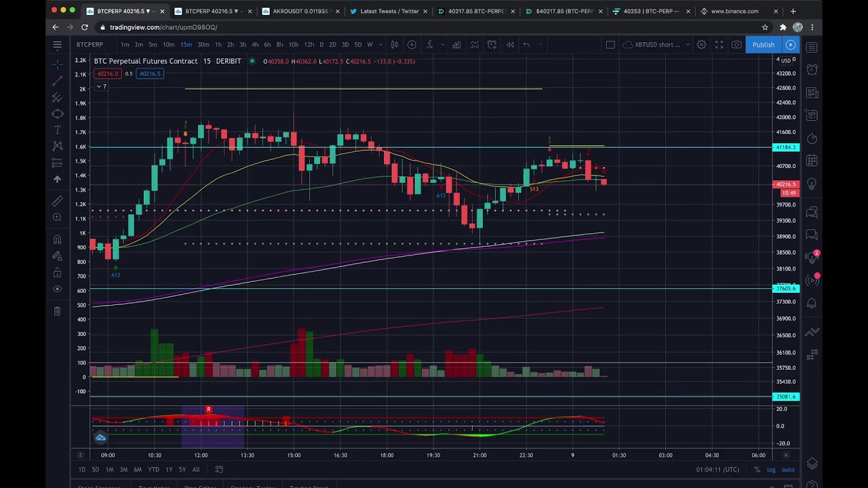Click the 37605.6 price line label on axis

click(786, 289)
